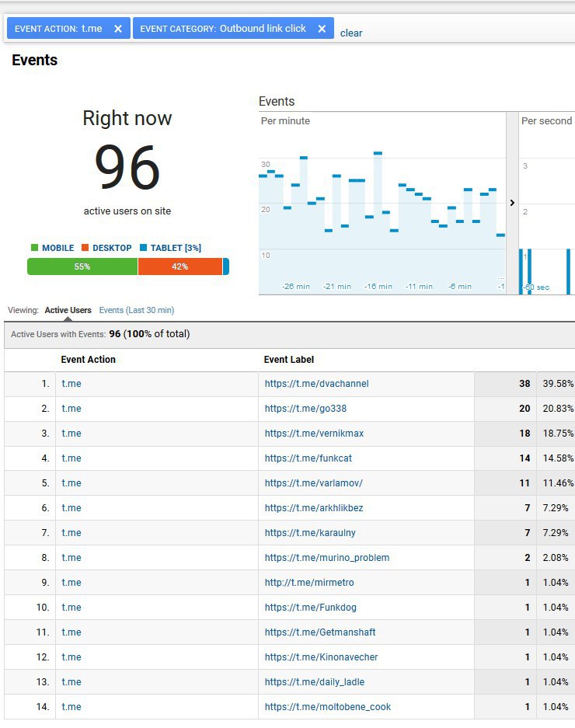This screenshot has width=575, height=728.
Task: Open the https://t.me/karaulny event label
Action: point(310,532)
